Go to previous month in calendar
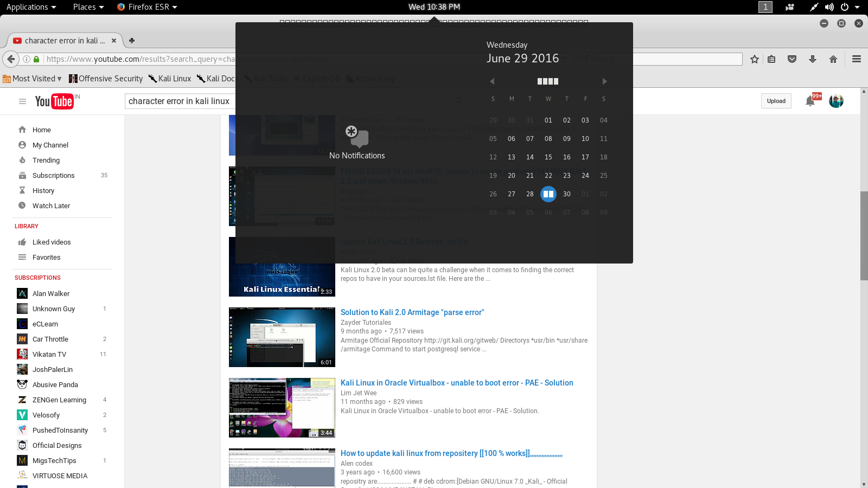The image size is (868, 488). coord(492,81)
